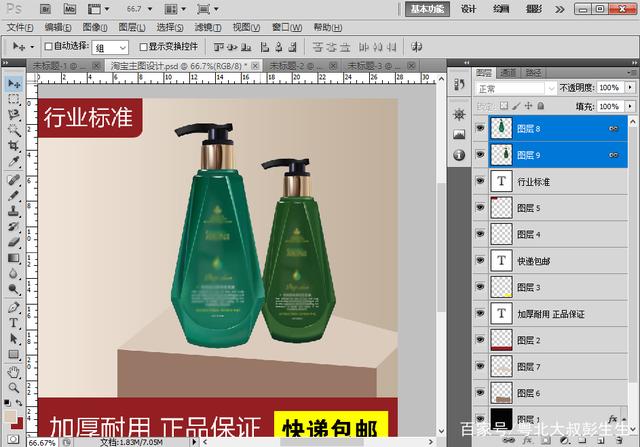640x447 pixels.
Task: Hide layer 图层 8 with its eye icon
Action: click(480, 128)
